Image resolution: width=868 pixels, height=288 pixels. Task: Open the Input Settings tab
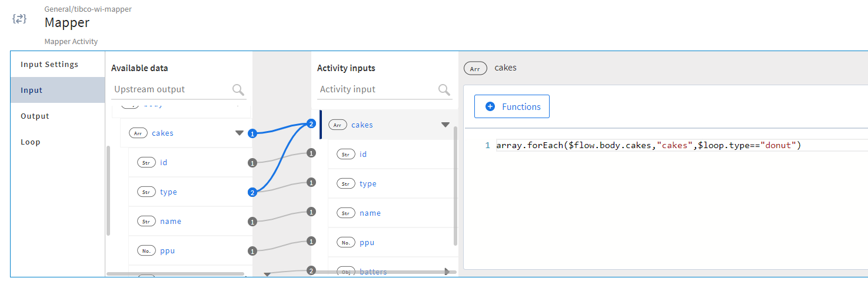(x=49, y=64)
